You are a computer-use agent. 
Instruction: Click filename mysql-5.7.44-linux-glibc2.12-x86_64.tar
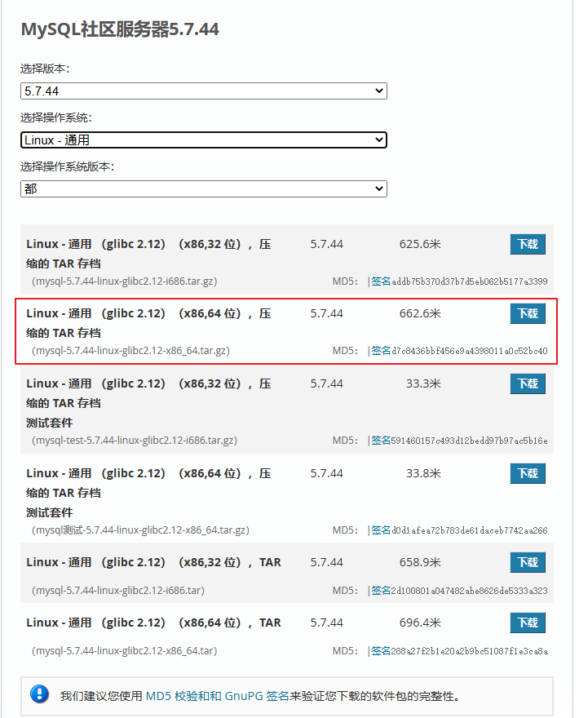coord(125,651)
